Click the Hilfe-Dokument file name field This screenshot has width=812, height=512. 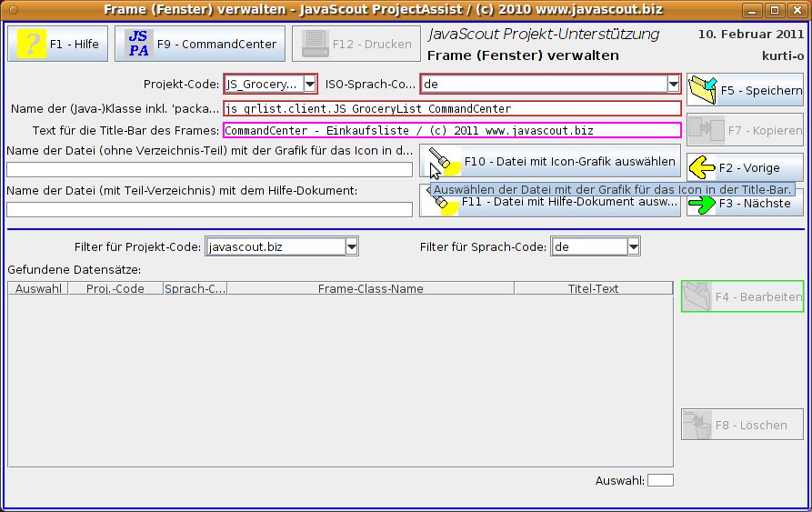click(x=209, y=209)
